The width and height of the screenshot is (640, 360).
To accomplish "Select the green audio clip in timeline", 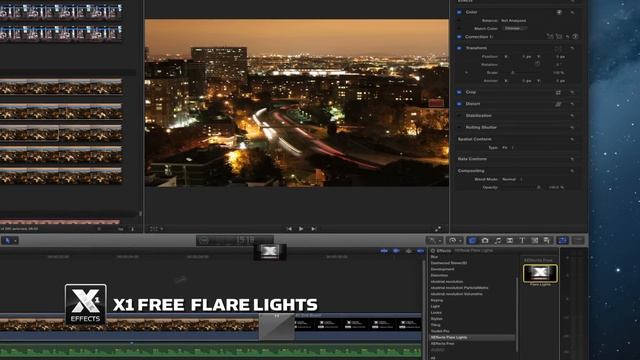I will click(x=211, y=350).
